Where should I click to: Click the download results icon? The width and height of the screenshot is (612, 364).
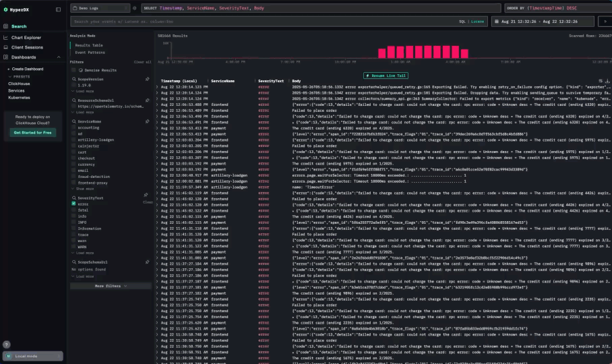click(x=608, y=81)
